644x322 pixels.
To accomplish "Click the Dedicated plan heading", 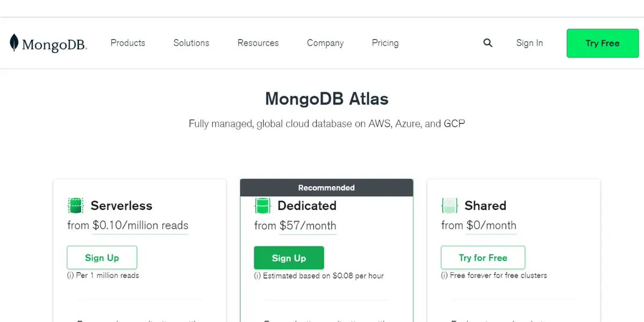I will [307, 206].
